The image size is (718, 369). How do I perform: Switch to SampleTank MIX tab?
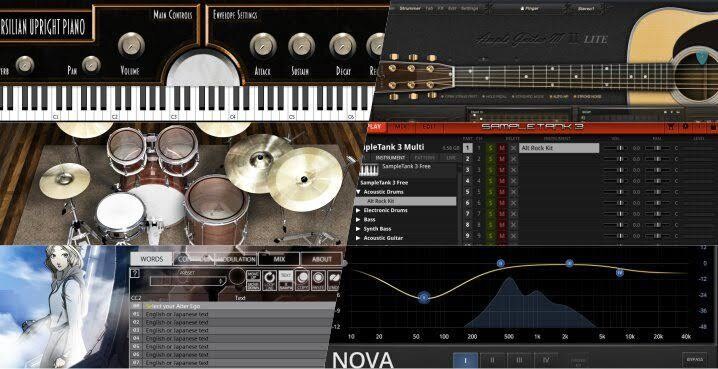coord(401,127)
